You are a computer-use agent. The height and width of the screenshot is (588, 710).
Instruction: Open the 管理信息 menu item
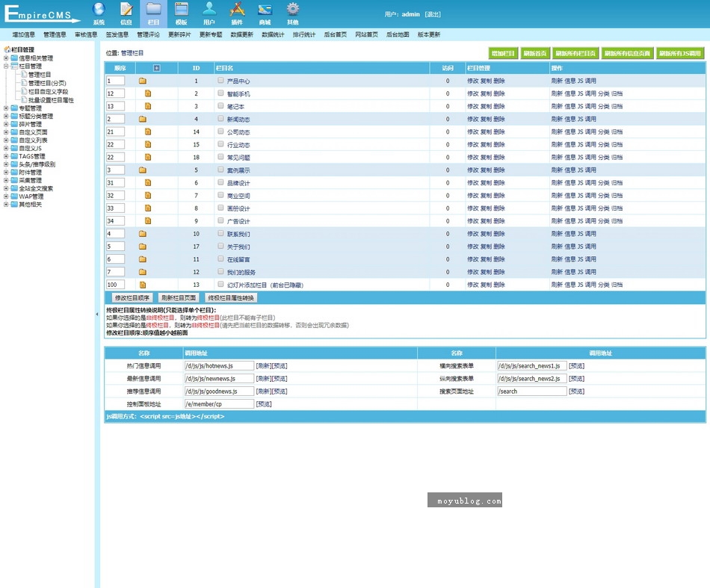pyautogui.click(x=55, y=34)
